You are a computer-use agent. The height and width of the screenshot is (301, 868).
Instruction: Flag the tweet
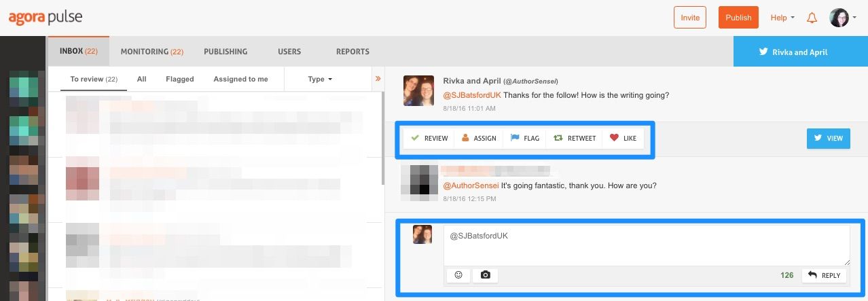[525, 138]
